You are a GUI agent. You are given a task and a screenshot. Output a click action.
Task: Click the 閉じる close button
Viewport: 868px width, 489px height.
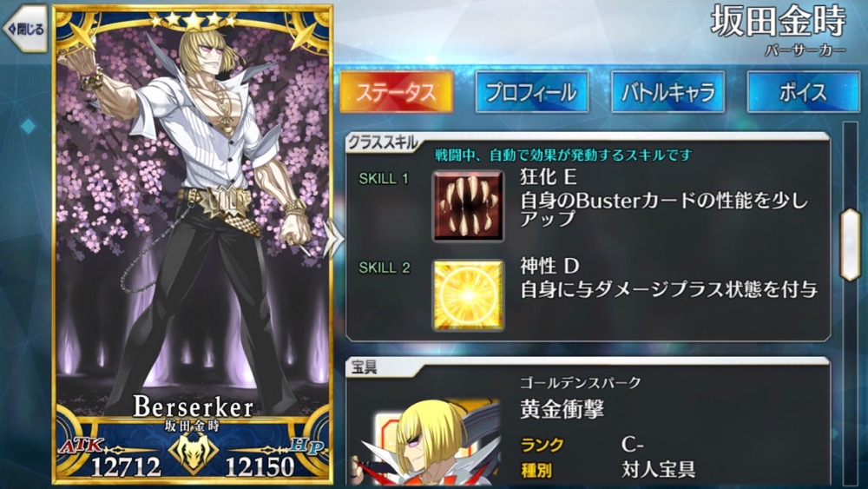pos(25,29)
